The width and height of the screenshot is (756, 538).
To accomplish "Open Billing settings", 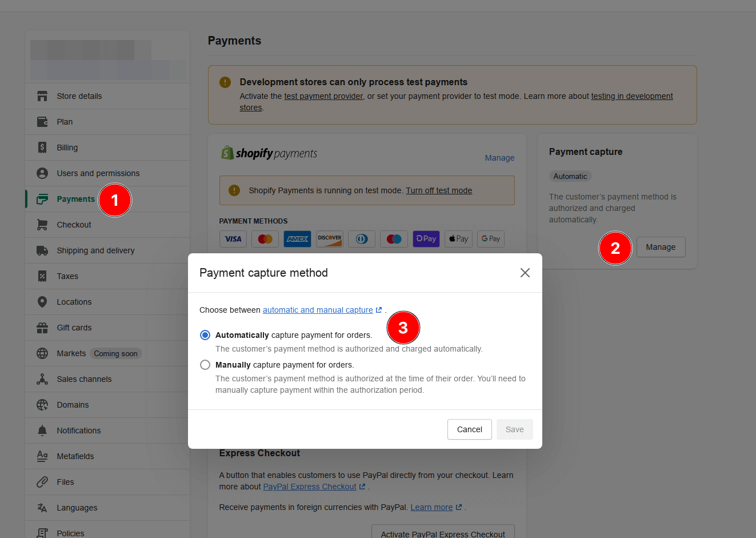I will pyautogui.click(x=107, y=148).
